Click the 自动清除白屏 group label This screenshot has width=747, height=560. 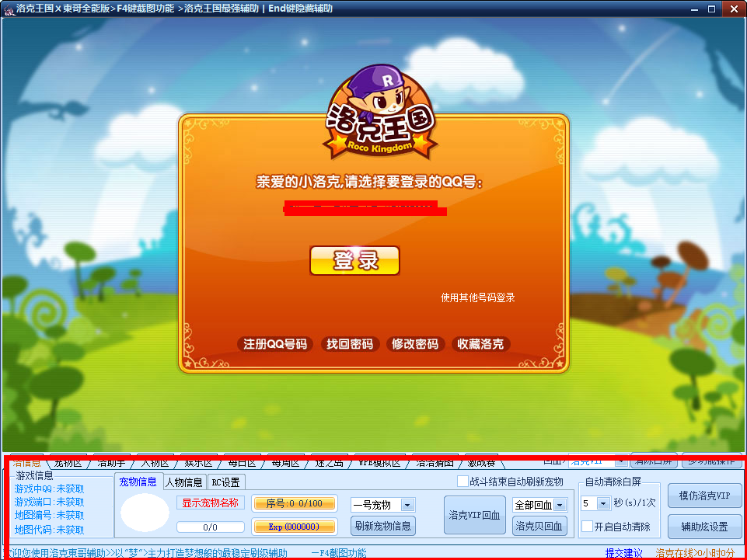pos(613,482)
